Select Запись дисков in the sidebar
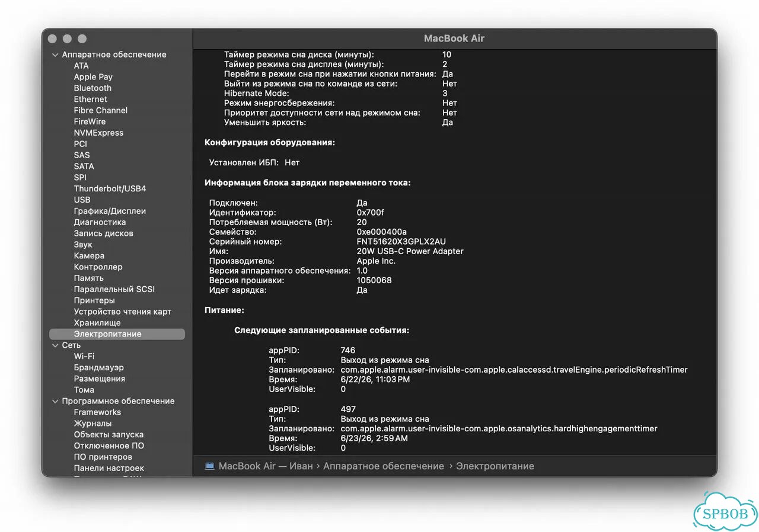Screen dimensions: 759x532 [103, 233]
